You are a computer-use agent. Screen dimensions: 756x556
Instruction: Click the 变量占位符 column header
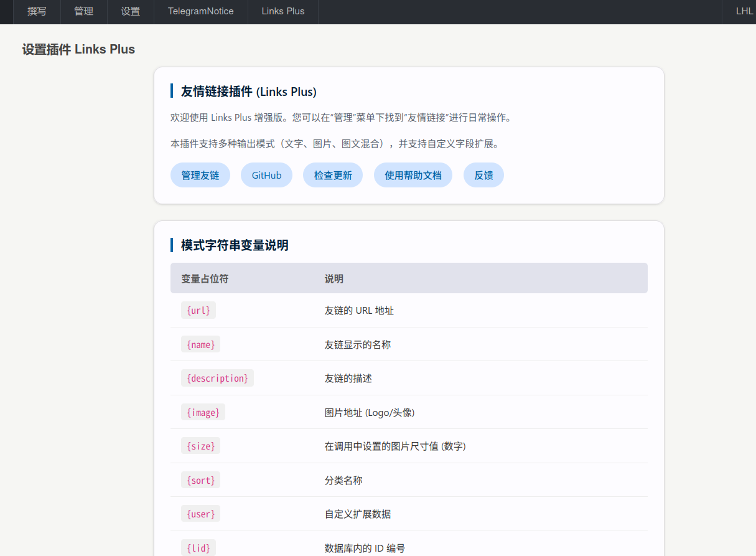tap(205, 278)
